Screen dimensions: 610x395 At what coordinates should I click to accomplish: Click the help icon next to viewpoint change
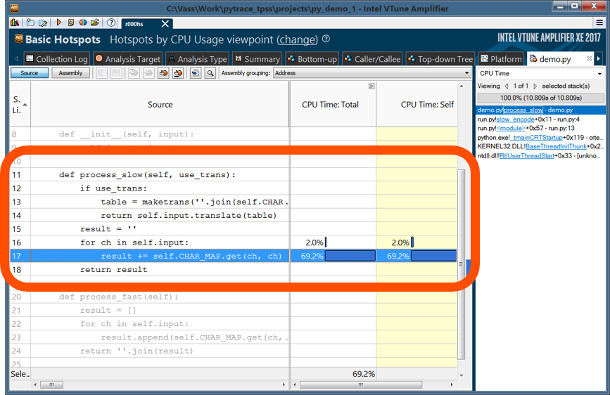coord(326,39)
